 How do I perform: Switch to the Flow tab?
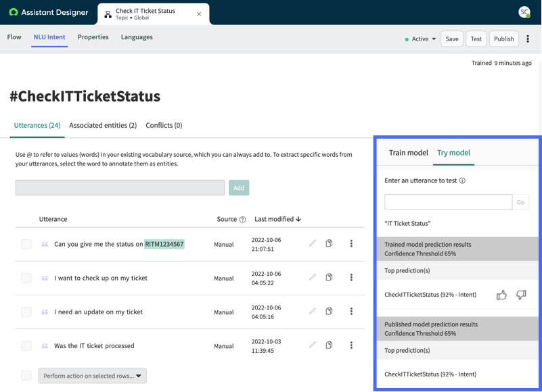pyautogui.click(x=14, y=37)
